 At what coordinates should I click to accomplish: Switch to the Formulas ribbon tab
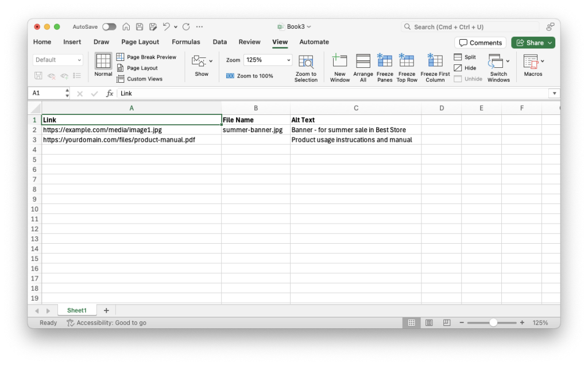click(x=186, y=41)
